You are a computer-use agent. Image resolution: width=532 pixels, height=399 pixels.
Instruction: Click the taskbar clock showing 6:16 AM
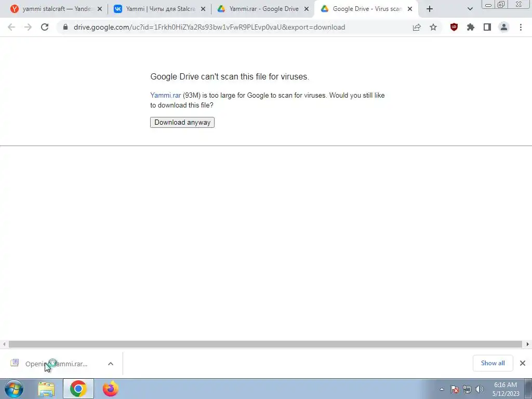pos(506,389)
